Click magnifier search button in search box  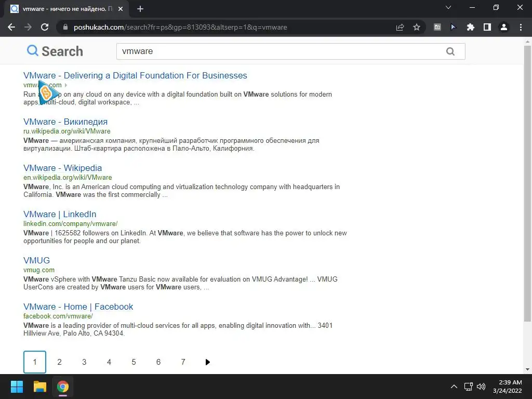[x=450, y=51]
